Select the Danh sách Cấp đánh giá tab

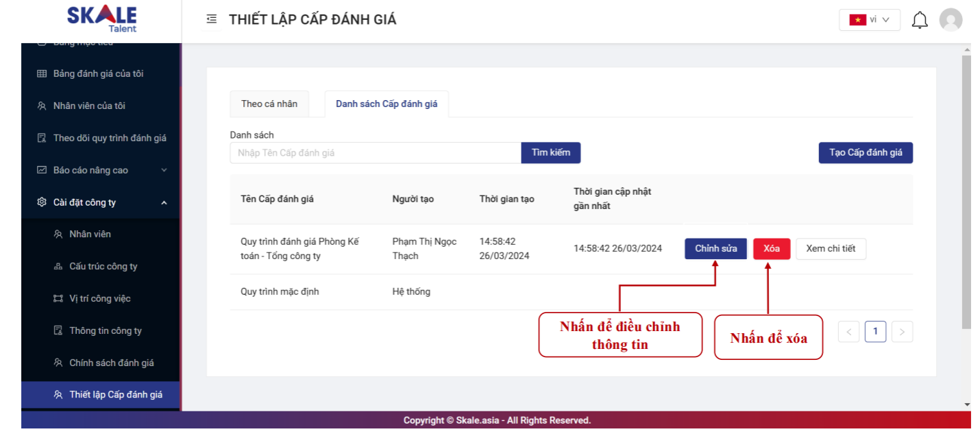click(386, 104)
